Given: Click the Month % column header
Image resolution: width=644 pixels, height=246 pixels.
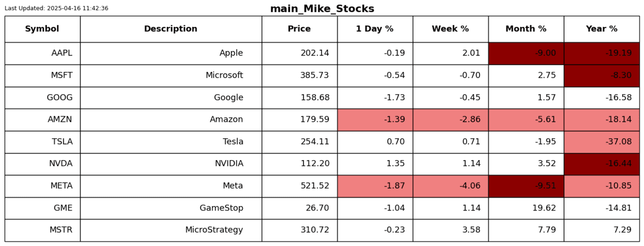Looking at the screenshot, I should click(x=526, y=29).
